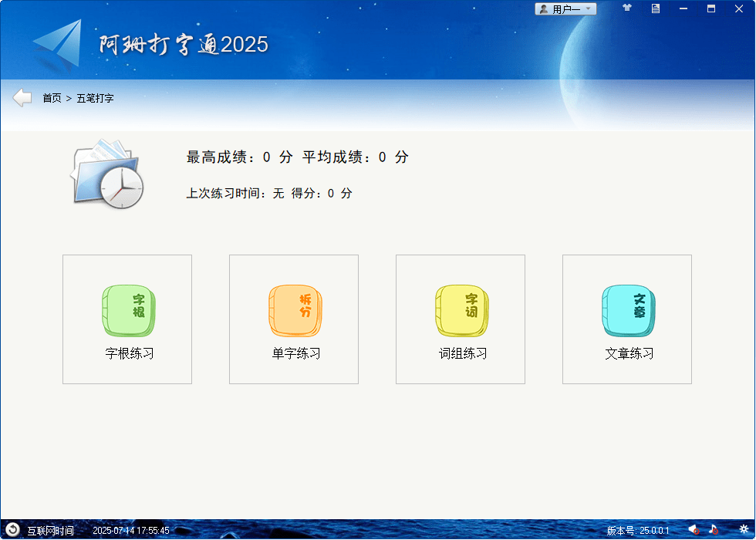The height and width of the screenshot is (540, 756).
Task: Go back using the left arrow button
Action: 21,97
